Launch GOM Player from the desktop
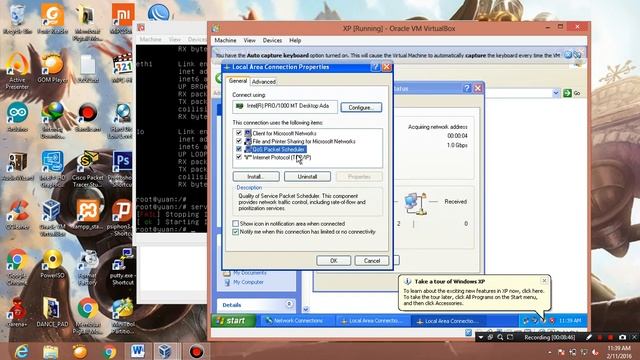This screenshot has height=360, width=640. click(52, 68)
